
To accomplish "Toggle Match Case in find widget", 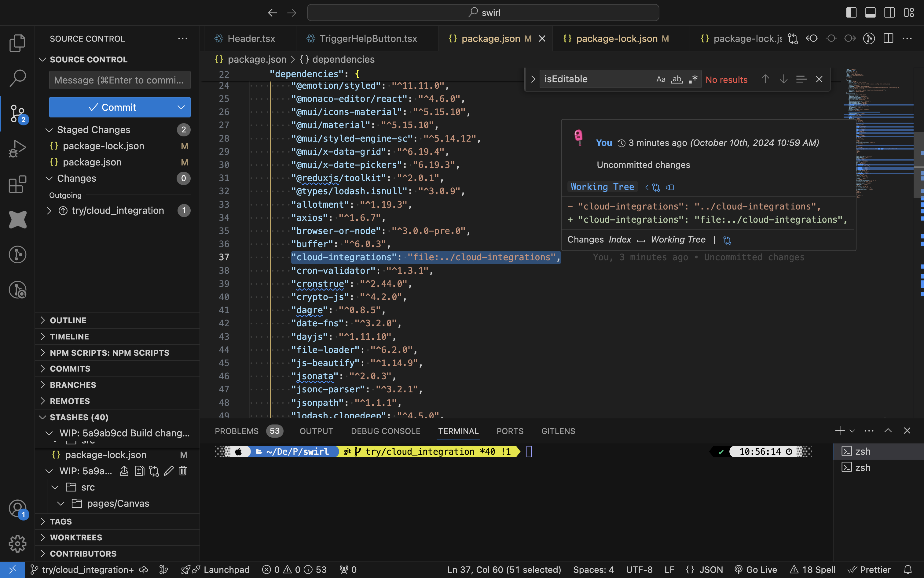I will tap(661, 79).
